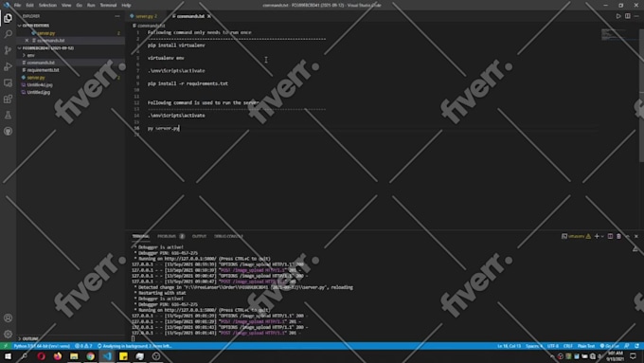Change Spaces indentation setting
This screenshot has width=644, height=363.
point(533,346)
